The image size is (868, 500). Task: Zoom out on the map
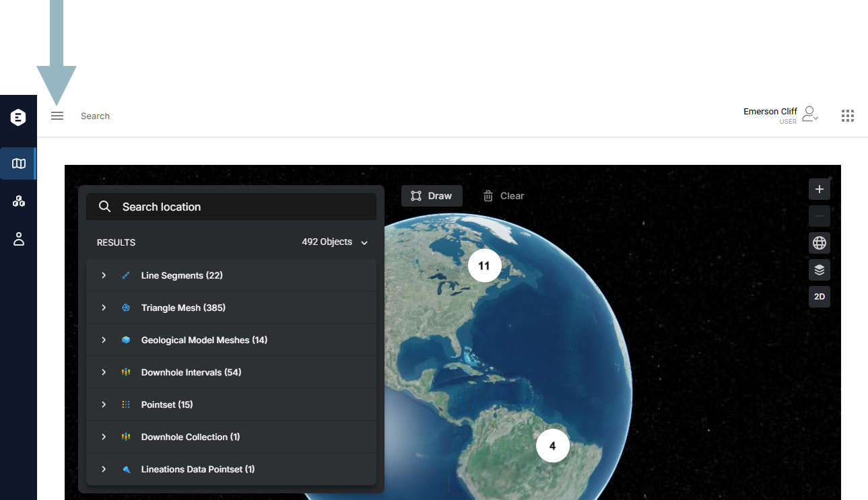click(820, 216)
